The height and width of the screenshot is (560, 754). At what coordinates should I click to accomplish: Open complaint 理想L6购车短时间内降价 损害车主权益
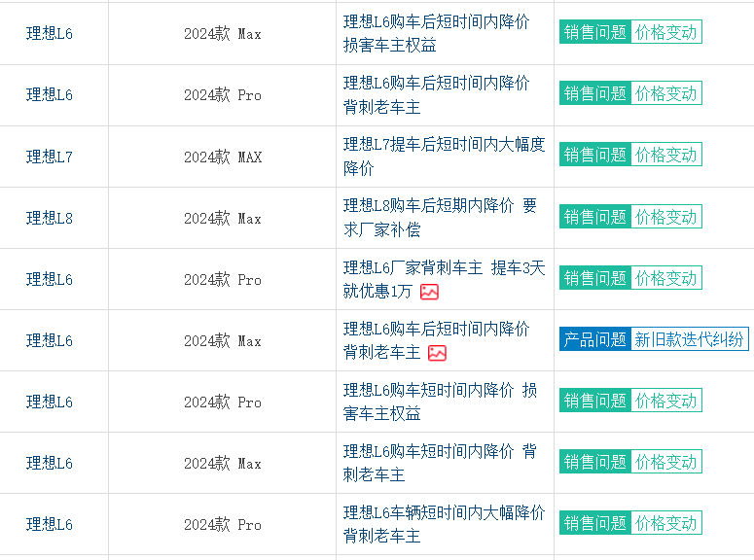pos(440,402)
